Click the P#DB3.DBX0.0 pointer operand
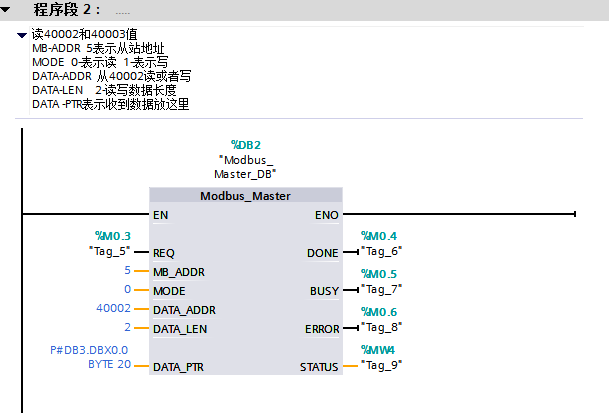The image size is (609, 415). pyautogui.click(x=89, y=350)
